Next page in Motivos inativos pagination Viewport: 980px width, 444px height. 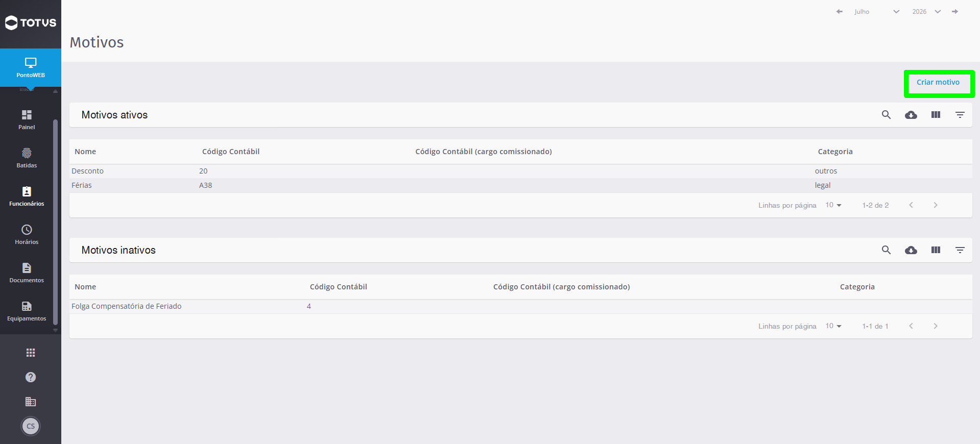pyautogui.click(x=936, y=326)
